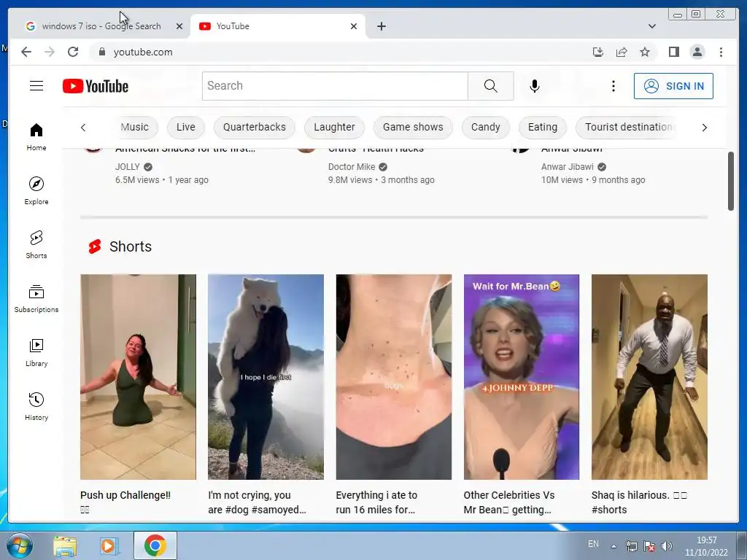Viewport: 747px width, 560px height.
Task: Show more category chips with right chevron
Action: tap(704, 127)
